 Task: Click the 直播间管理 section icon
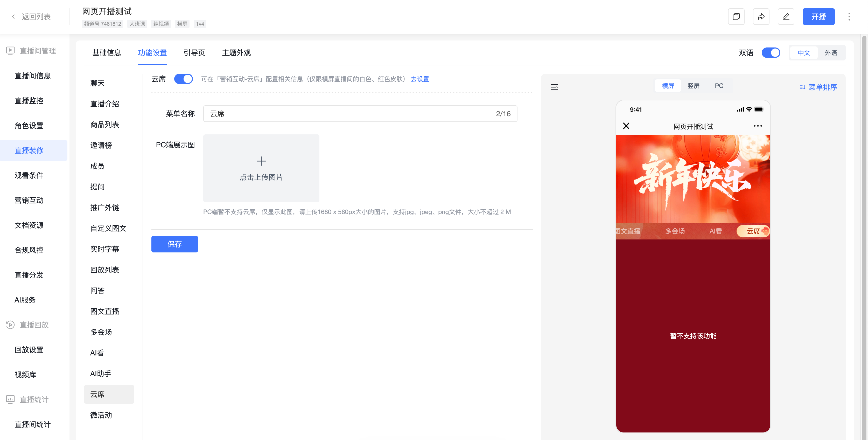(x=10, y=51)
